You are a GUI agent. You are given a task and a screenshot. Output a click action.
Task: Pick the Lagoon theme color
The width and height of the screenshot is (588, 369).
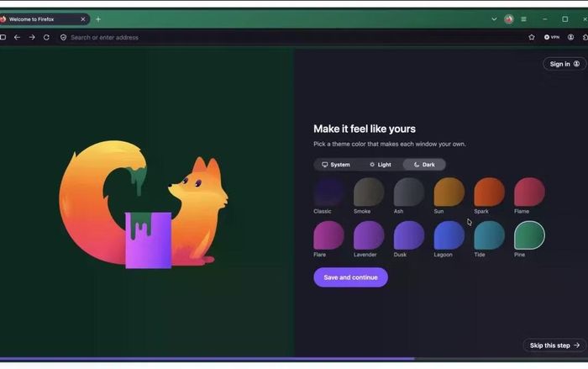pyautogui.click(x=449, y=235)
